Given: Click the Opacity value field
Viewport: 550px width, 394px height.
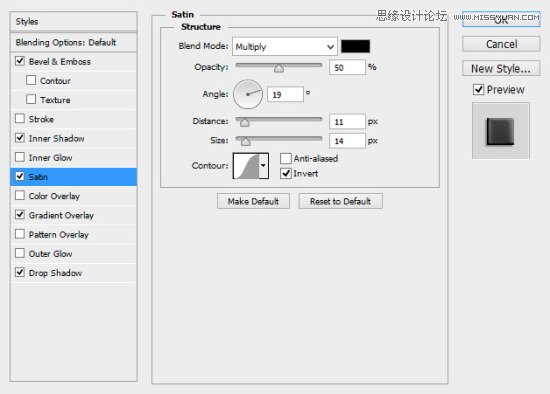Looking at the screenshot, I should point(347,67).
